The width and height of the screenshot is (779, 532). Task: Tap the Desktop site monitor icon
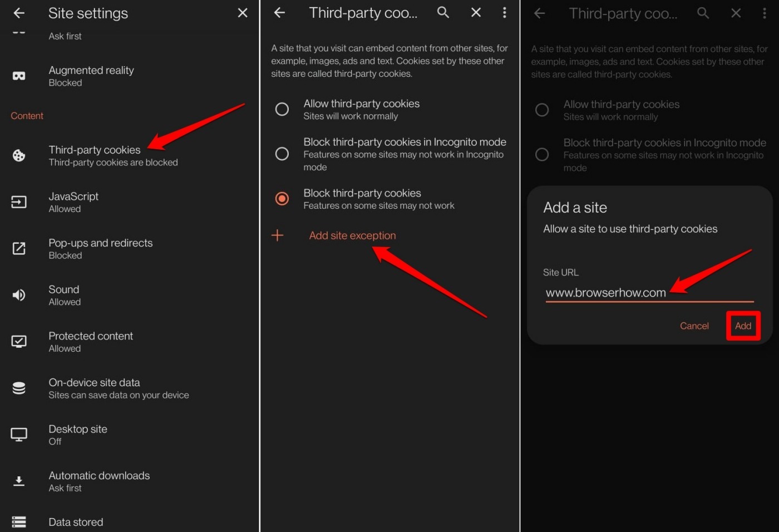[x=19, y=435]
